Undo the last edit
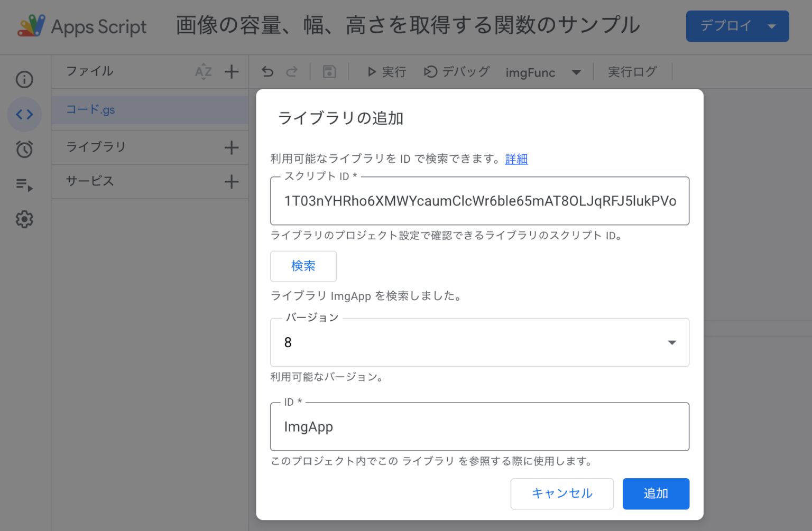The width and height of the screenshot is (812, 531). pyautogui.click(x=267, y=71)
